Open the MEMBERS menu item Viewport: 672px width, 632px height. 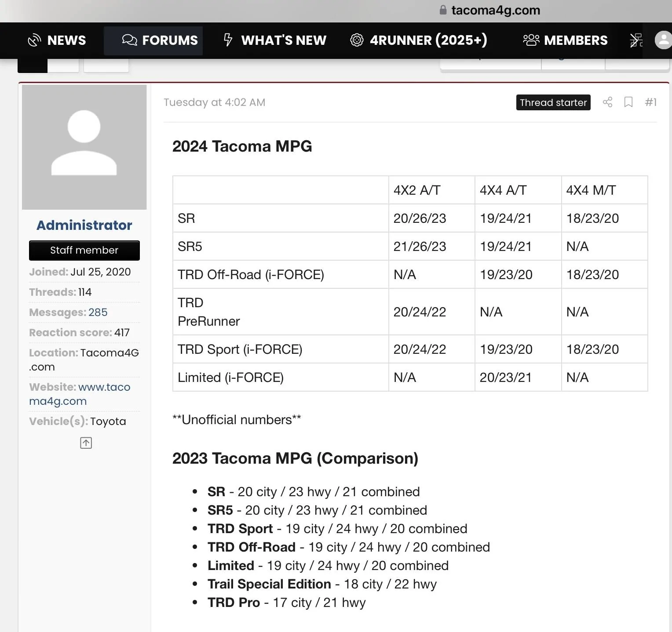coord(575,40)
